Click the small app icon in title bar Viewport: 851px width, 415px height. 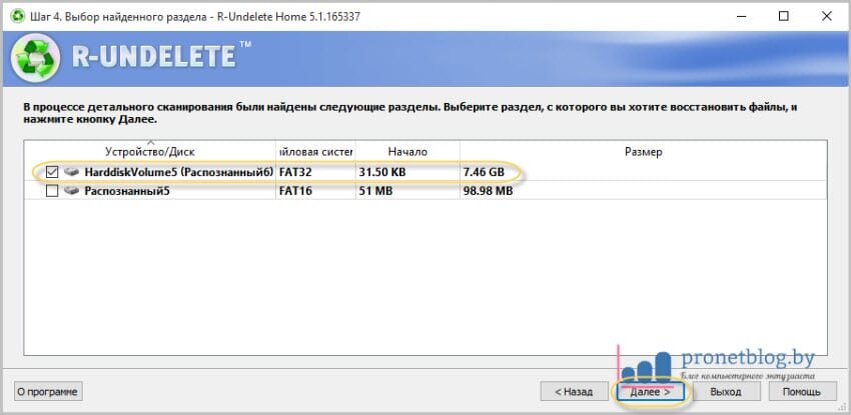point(17,16)
